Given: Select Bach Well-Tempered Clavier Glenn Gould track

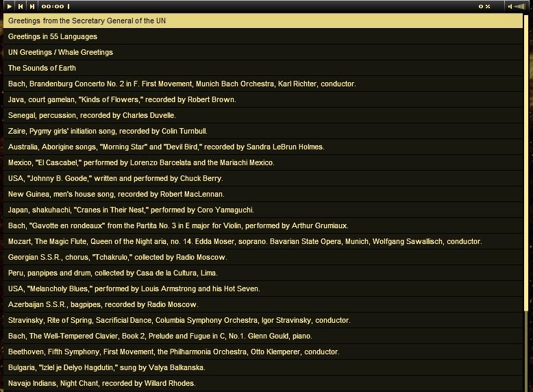Looking at the screenshot, I should click(263, 336).
